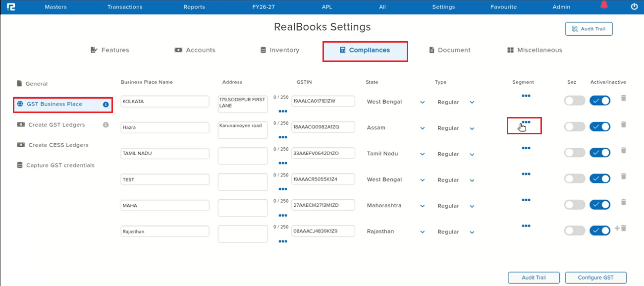Click the Configure GST button
The width and height of the screenshot is (644, 286).
pos(596,278)
